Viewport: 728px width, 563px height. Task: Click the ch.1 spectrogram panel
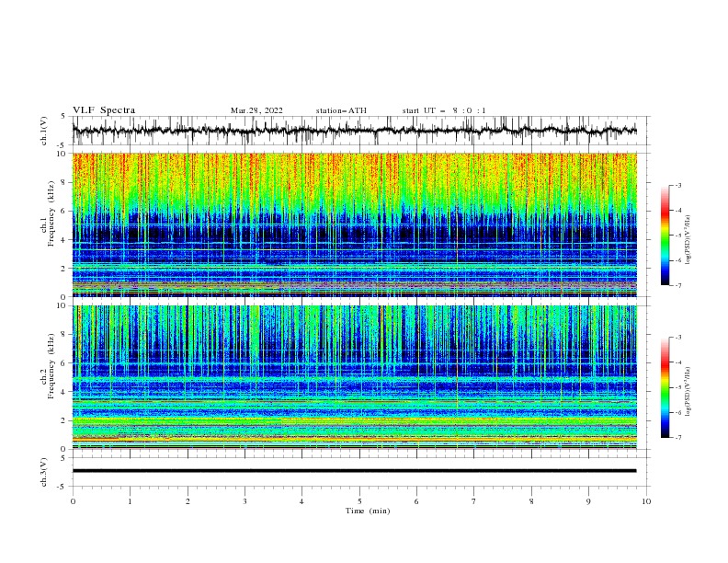354,224
